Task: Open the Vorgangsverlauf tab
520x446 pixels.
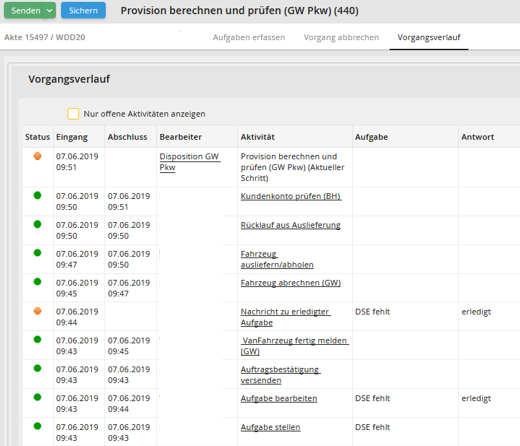Action: [429, 37]
